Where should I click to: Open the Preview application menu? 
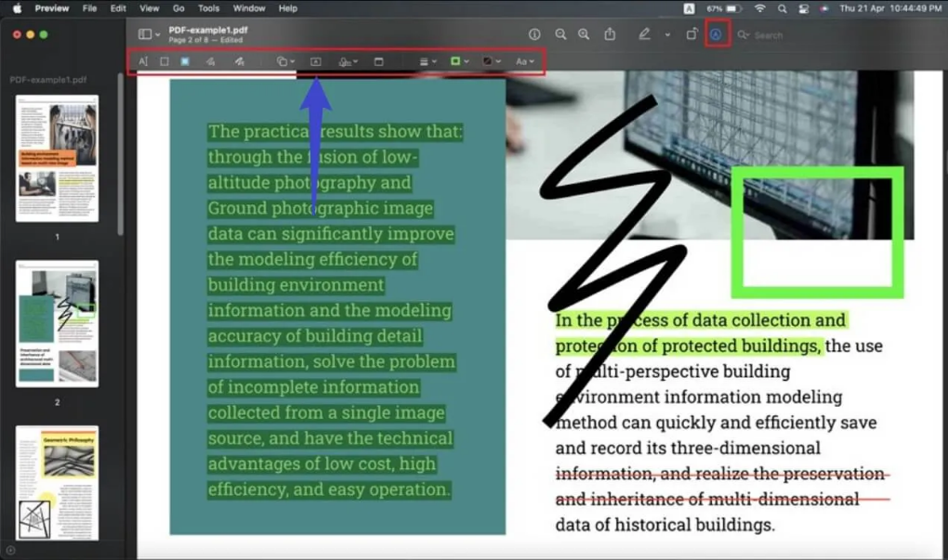pos(51,8)
